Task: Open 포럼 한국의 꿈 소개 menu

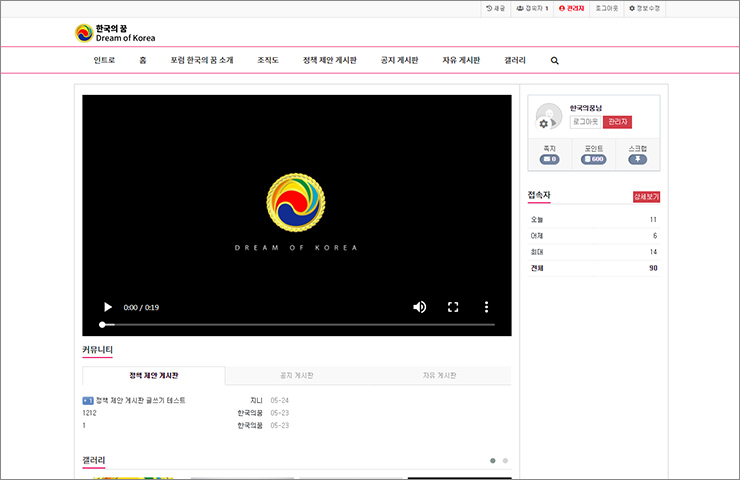Action: pos(202,60)
